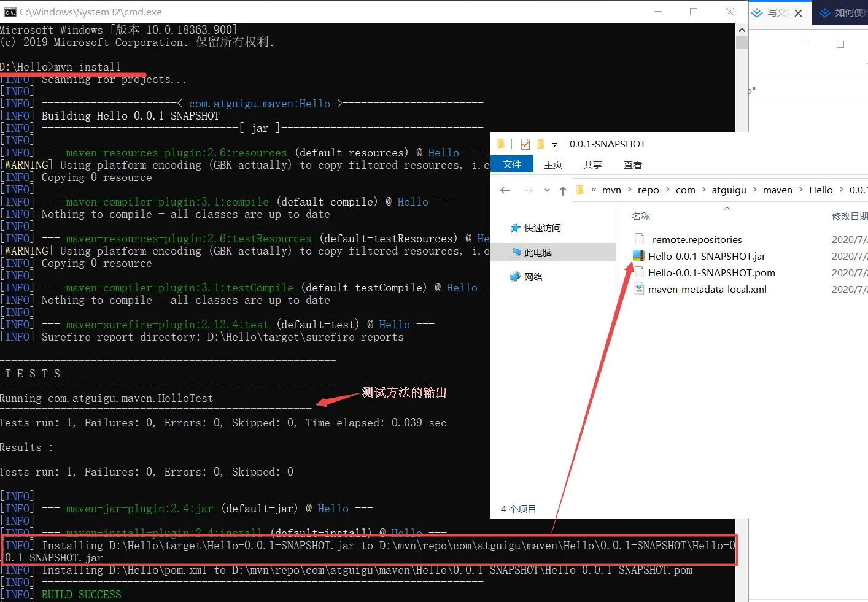Screen dimensions: 868x602
Task: Navigate up one level with the up arrow
Action: [563, 190]
